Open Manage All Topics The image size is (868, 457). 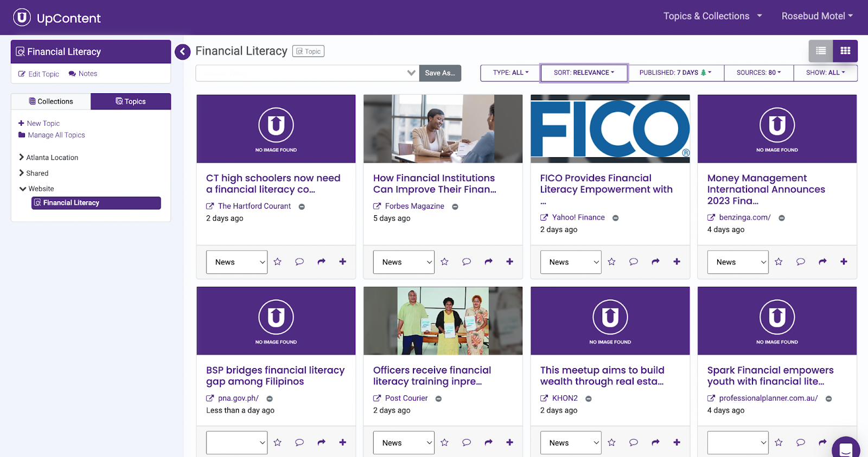point(52,135)
